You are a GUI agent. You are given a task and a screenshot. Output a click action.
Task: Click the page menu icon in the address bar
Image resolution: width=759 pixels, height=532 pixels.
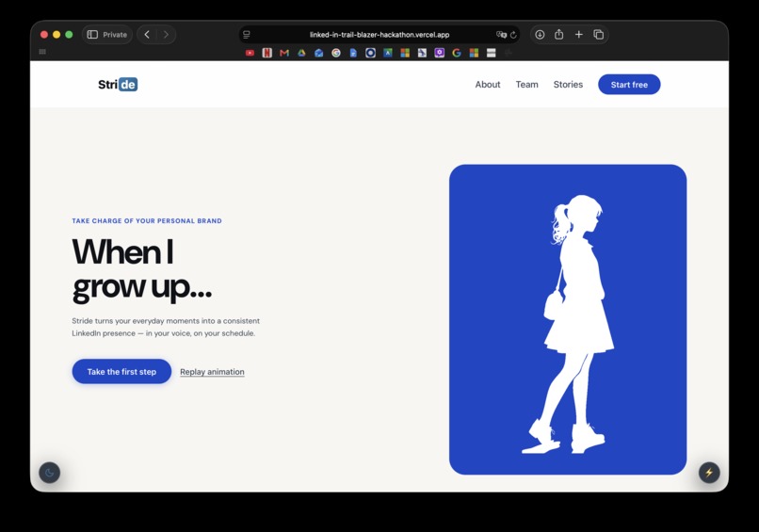click(x=247, y=35)
